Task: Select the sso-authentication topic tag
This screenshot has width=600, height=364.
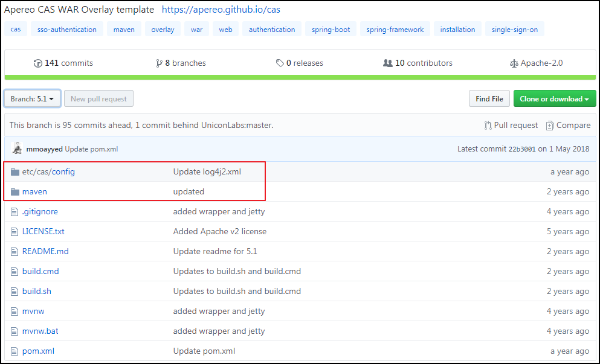Action: [67, 29]
